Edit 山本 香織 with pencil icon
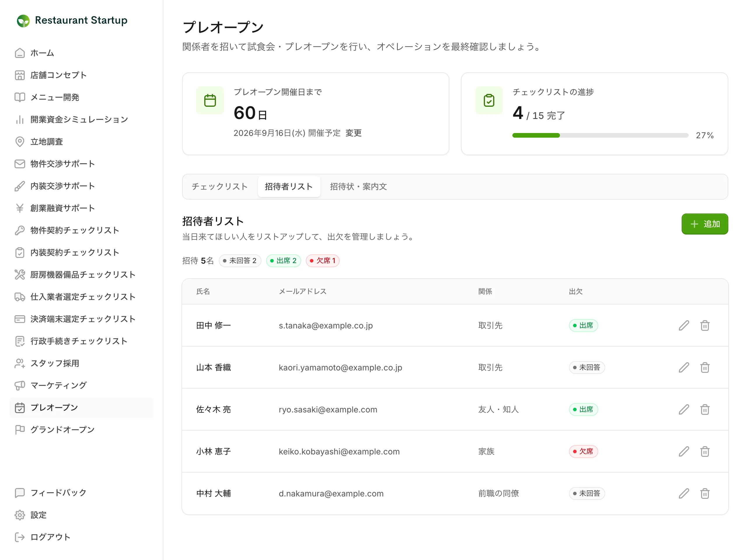Screen dimensions: 747x560 pos(684,367)
